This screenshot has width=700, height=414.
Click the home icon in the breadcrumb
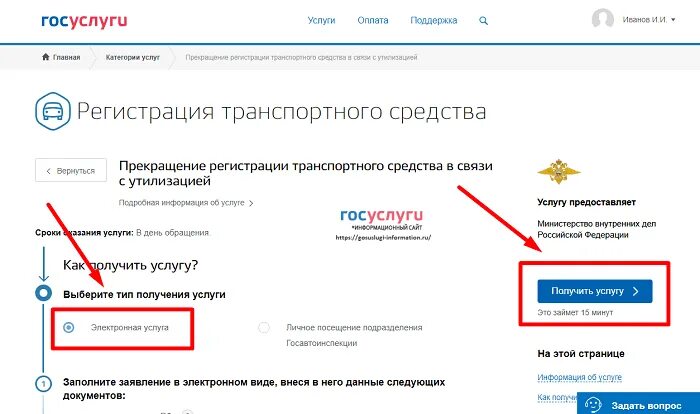[46, 57]
